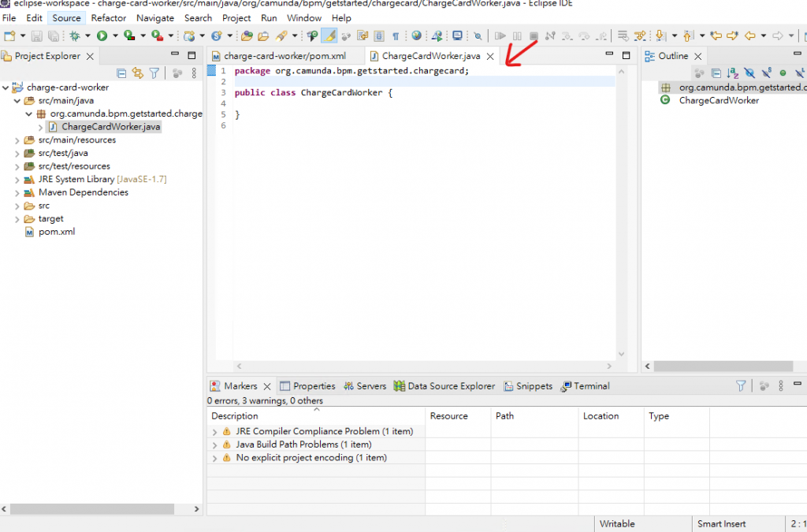Select ChargeCardWorker.java in Project Explorer tree
807x532 pixels.
click(x=110, y=127)
